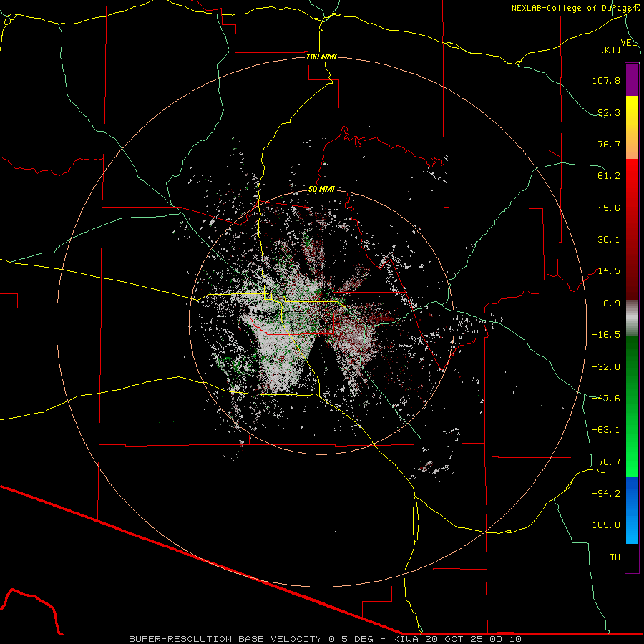Screen dimensions: 644x644
Task: Select the 30.1 legend value
Action: pyautogui.click(x=609, y=240)
